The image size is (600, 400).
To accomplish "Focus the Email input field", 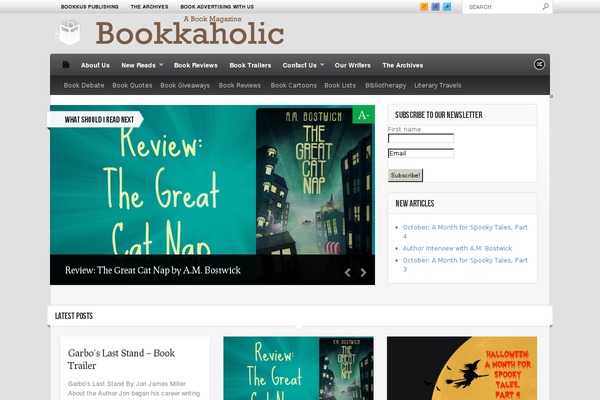I will [x=421, y=153].
